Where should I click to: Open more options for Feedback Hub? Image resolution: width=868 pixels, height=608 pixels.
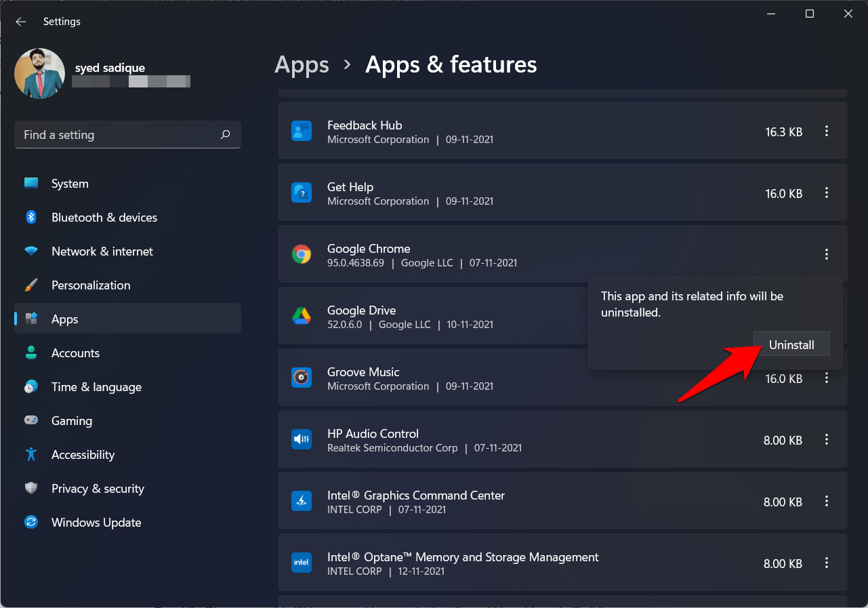tap(826, 131)
